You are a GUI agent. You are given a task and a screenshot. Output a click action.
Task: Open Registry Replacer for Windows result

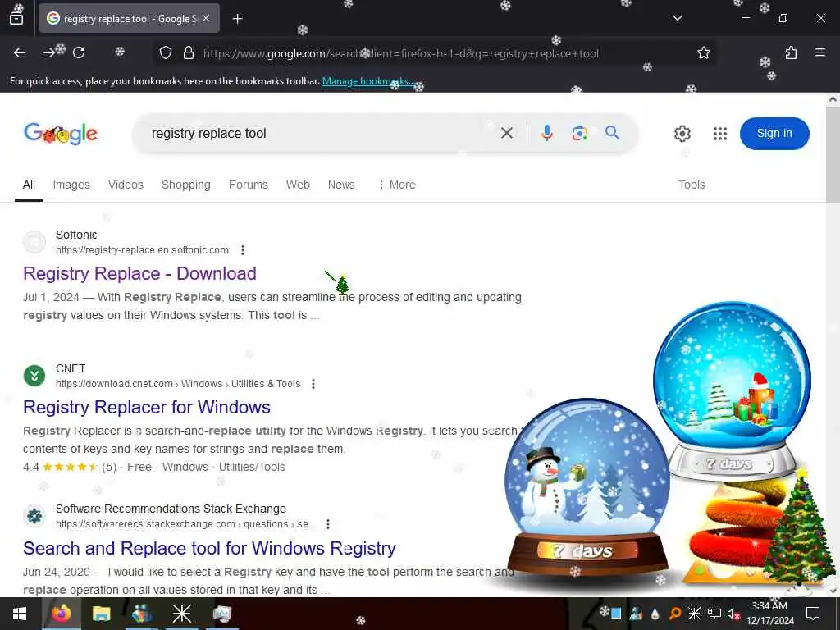point(147,407)
